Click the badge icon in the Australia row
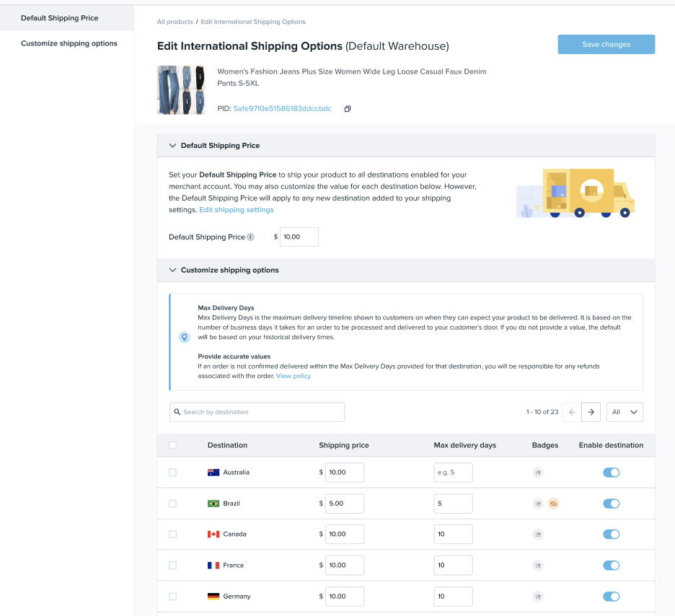The height and width of the screenshot is (616, 675). coord(537,472)
